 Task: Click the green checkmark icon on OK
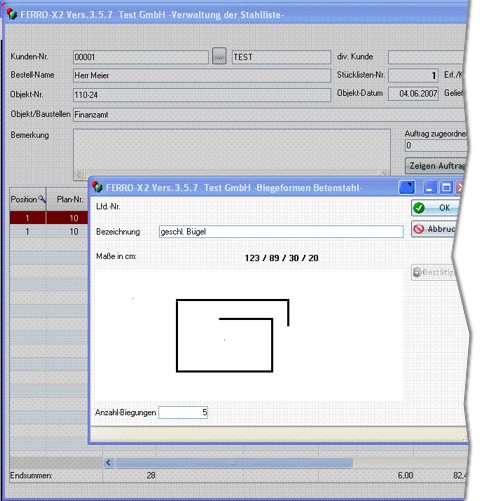click(x=419, y=208)
